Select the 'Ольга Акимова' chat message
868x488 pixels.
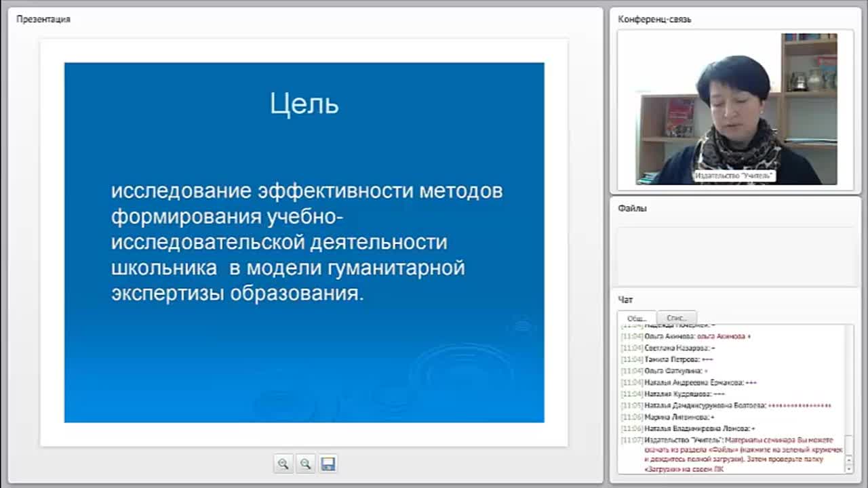(x=686, y=336)
